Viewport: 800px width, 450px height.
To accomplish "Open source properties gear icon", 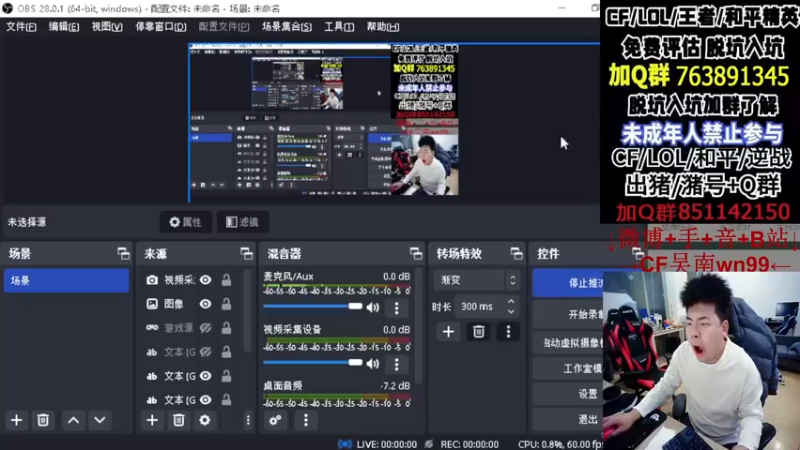I will [x=205, y=420].
